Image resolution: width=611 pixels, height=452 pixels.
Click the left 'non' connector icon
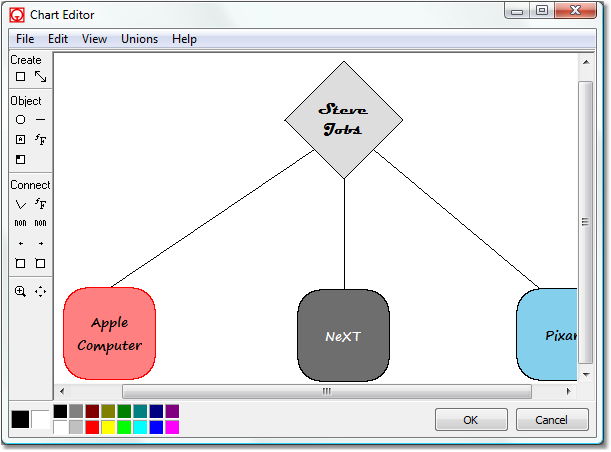tap(21, 223)
